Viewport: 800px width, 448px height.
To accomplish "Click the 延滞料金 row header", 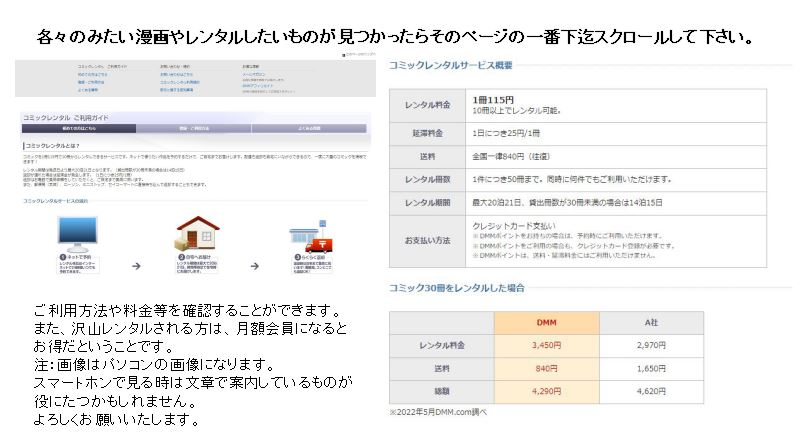I will [x=427, y=132].
